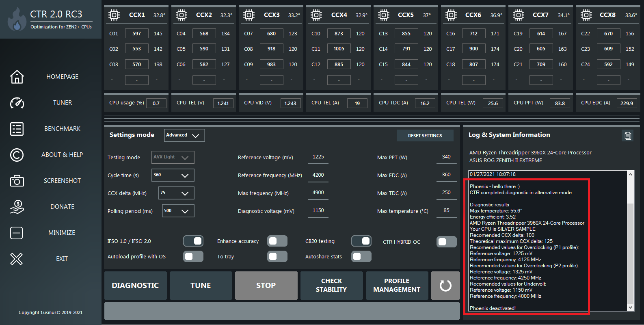644x325 pixels.
Task: Click the Exit cross icon in sidebar
Action: pos(17,259)
